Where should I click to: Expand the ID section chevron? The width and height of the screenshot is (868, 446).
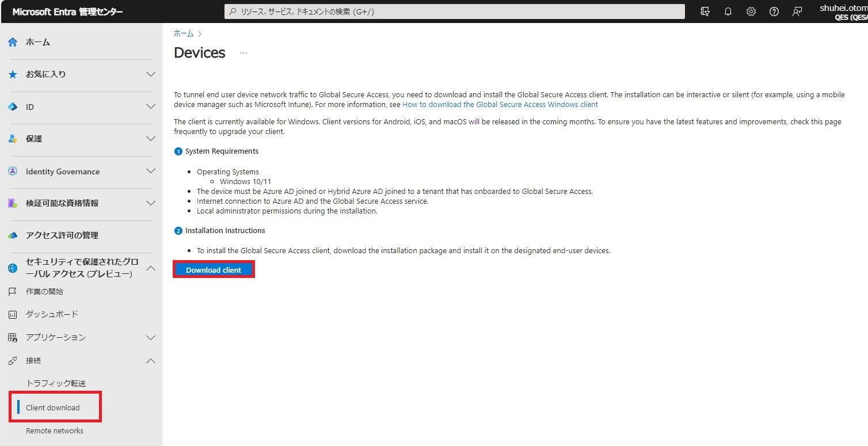click(151, 107)
